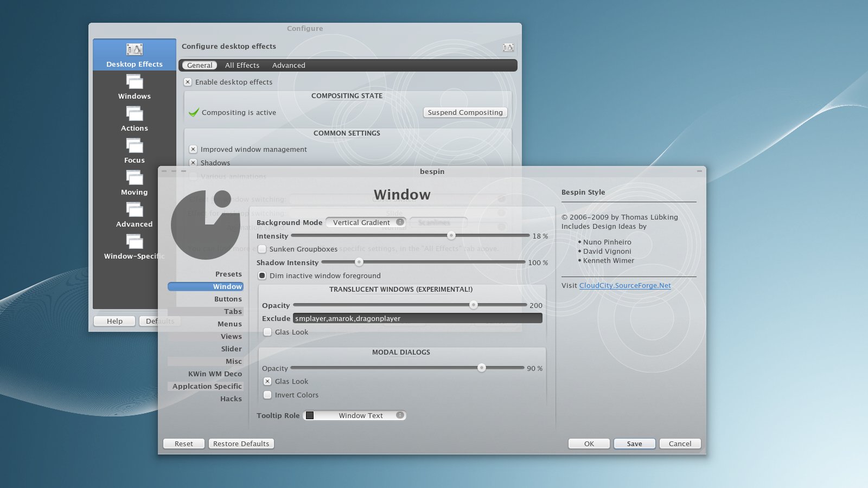Enable Glas Look under Translucent Windows
This screenshot has height=488, width=868.
267,332
